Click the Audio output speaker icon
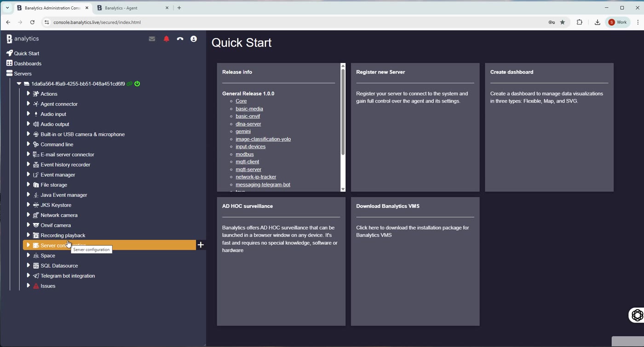The height and width of the screenshot is (347, 644). coord(36,124)
